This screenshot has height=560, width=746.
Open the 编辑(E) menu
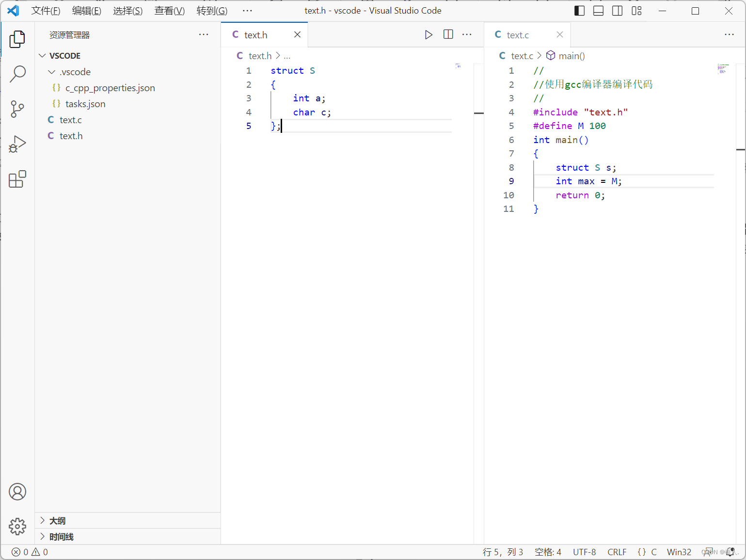(87, 11)
